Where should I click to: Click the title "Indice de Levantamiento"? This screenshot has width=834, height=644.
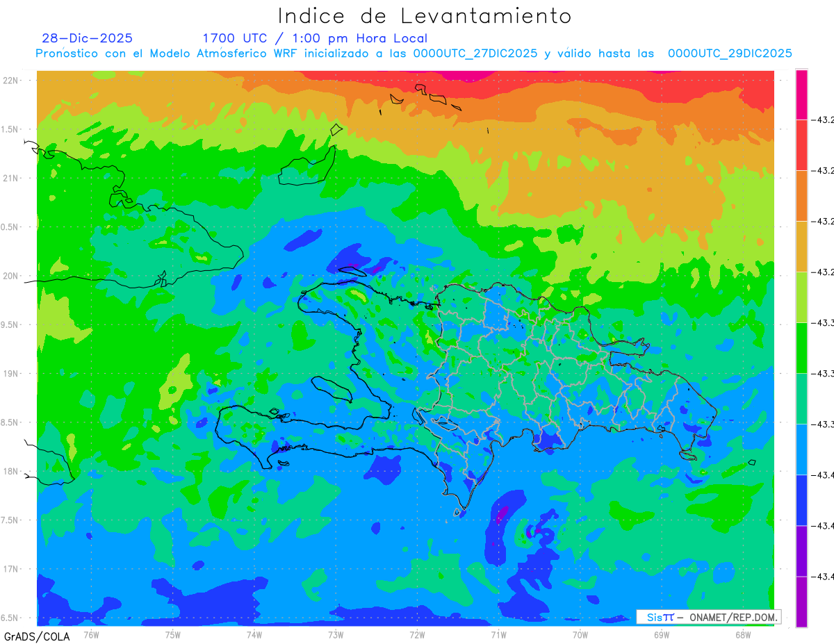point(425,16)
